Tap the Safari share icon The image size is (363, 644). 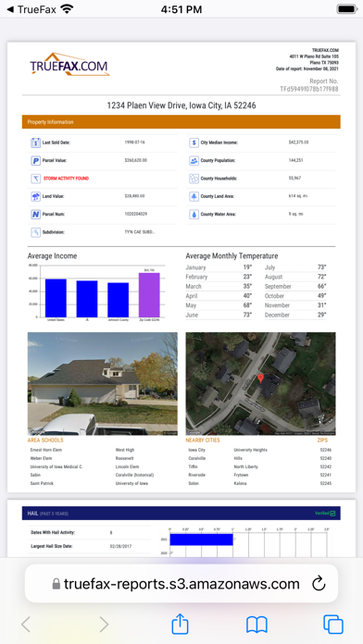[x=180, y=625]
